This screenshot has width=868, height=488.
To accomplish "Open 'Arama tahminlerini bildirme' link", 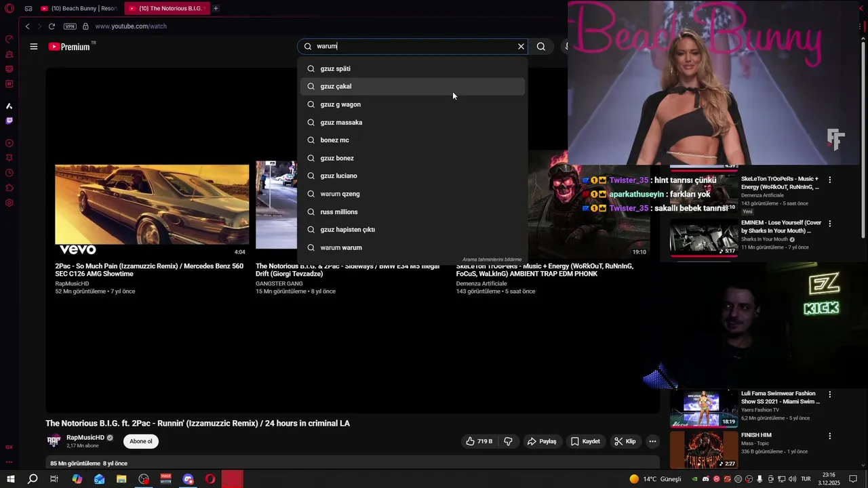I will pos(492,260).
